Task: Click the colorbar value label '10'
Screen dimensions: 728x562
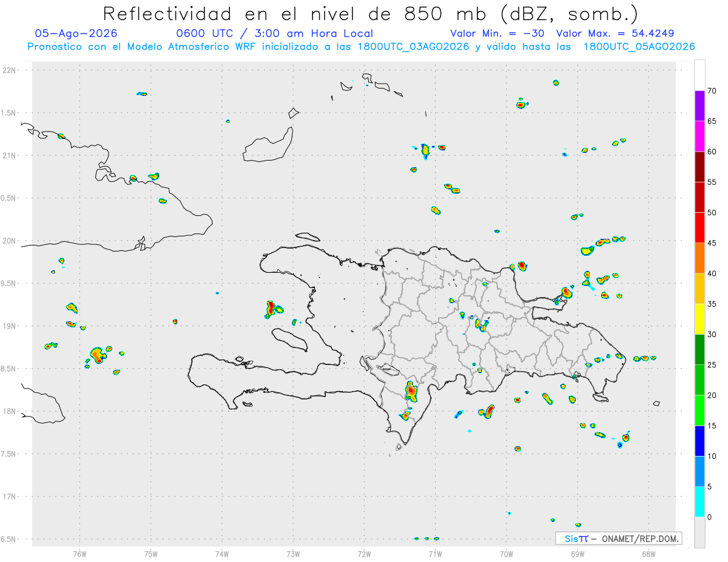Action: click(712, 456)
